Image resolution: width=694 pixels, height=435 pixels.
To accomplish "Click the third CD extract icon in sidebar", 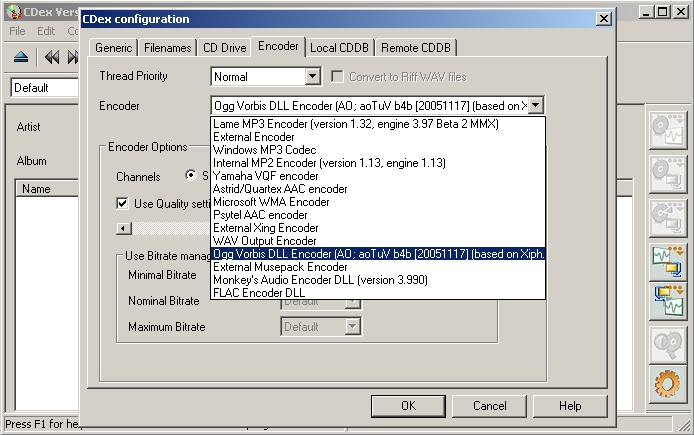I will coord(668,218).
